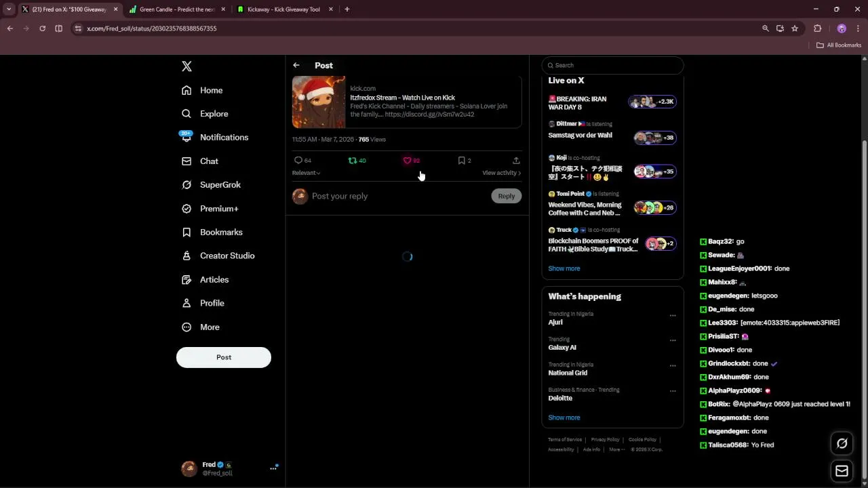Focus the X Search box
This screenshot has height=488, width=868.
612,65
